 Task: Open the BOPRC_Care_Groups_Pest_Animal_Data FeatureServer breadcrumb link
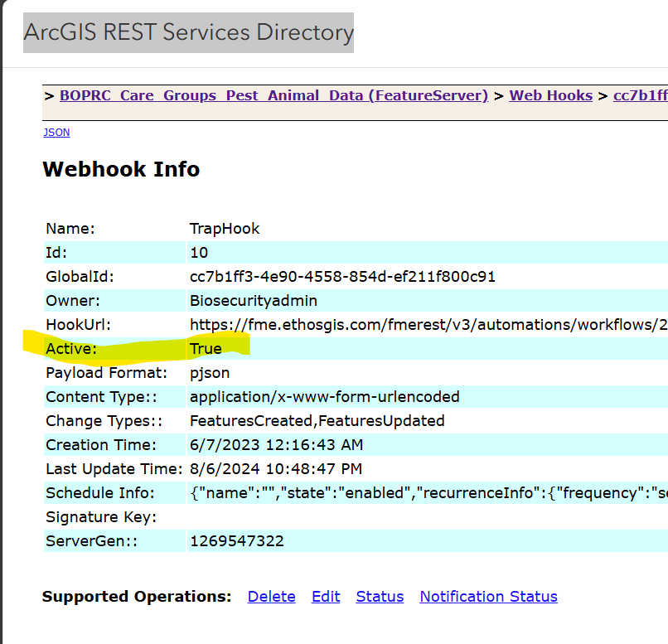(x=273, y=95)
